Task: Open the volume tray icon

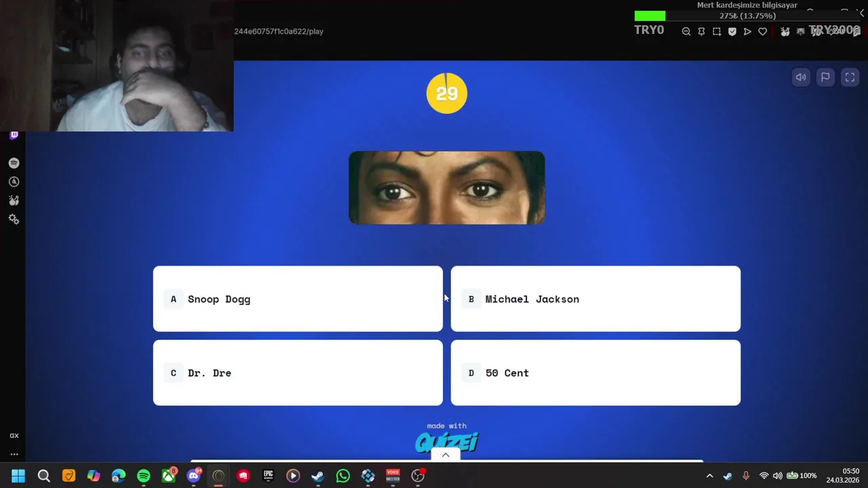Action: tap(777, 476)
